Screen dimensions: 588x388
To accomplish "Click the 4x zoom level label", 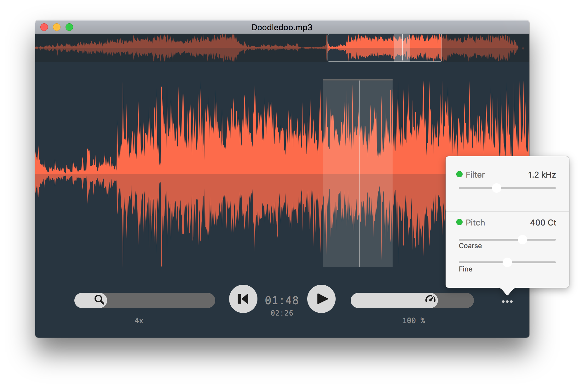I will tap(139, 321).
